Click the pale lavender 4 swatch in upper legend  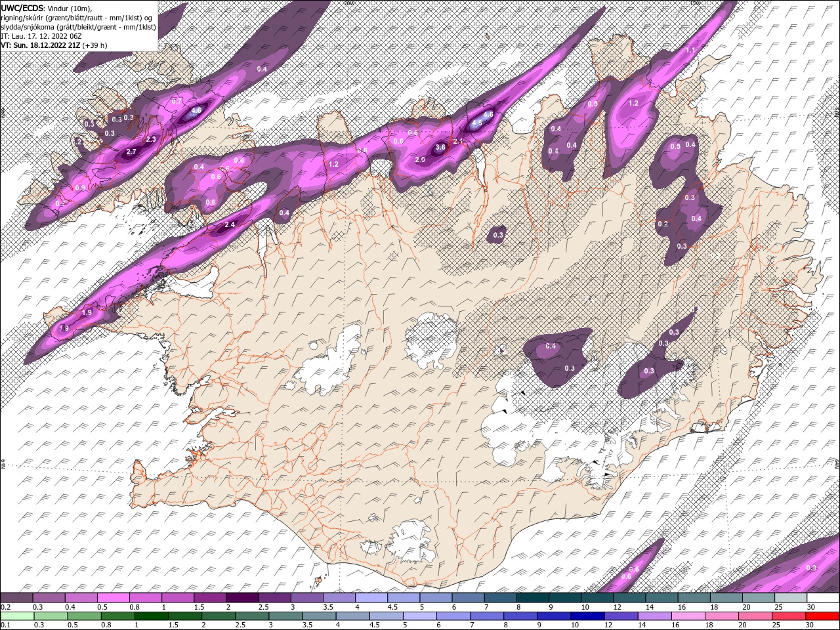(371, 598)
